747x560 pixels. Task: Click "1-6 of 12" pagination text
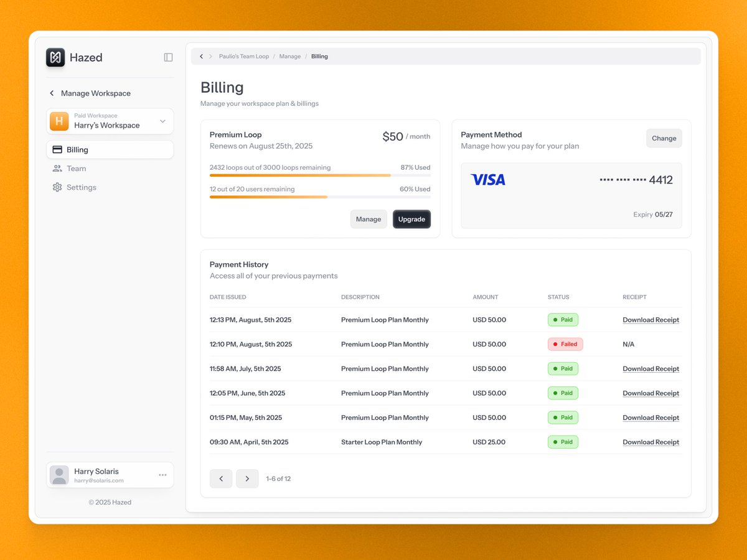278,479
